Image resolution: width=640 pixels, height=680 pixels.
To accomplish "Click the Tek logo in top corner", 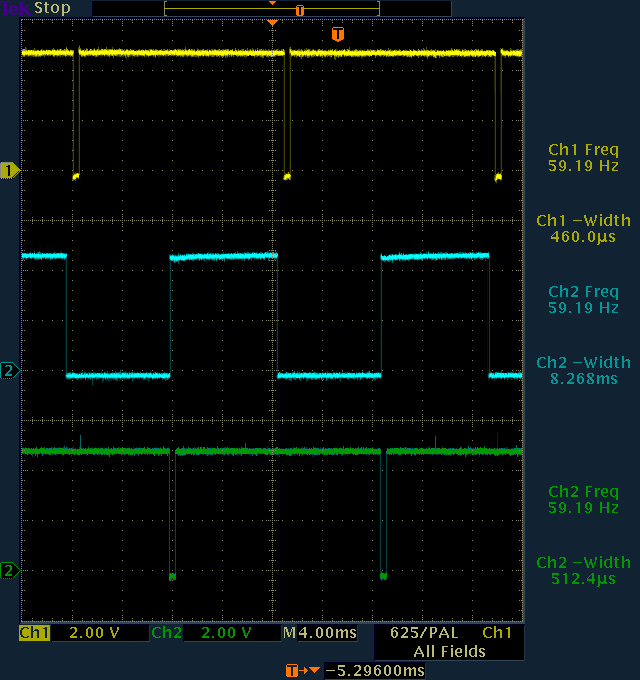I will (x=16, y=8).
